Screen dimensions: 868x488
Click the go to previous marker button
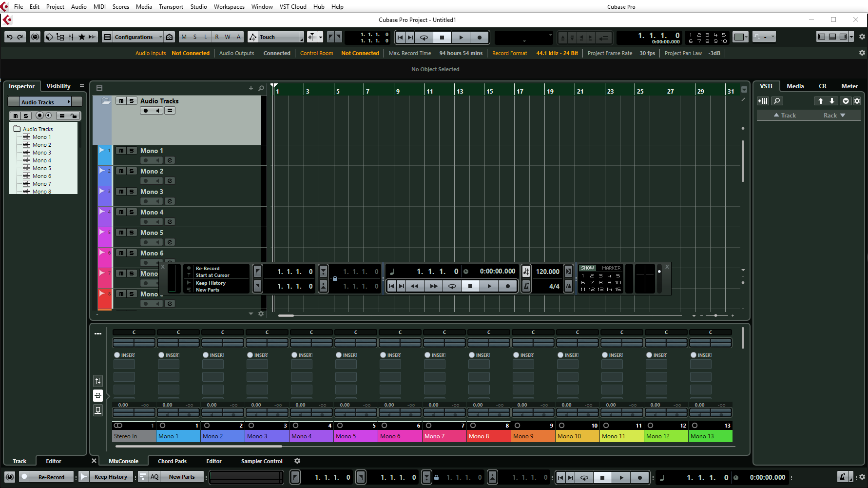[400, 37]
